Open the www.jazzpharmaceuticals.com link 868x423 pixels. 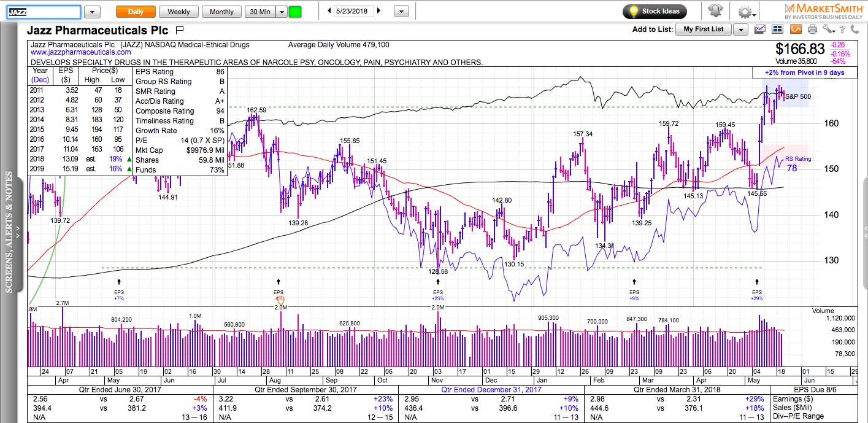(81, 53)
